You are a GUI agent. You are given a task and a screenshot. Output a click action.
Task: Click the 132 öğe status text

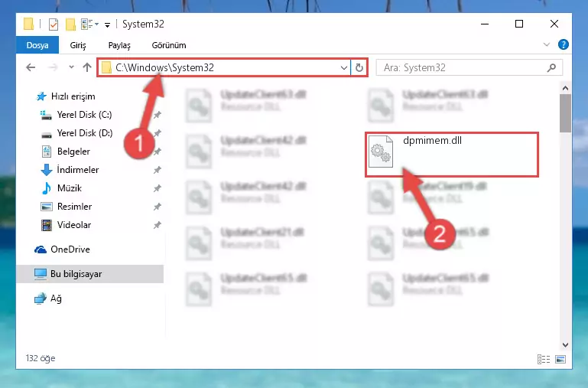click(x=41, y=358)
